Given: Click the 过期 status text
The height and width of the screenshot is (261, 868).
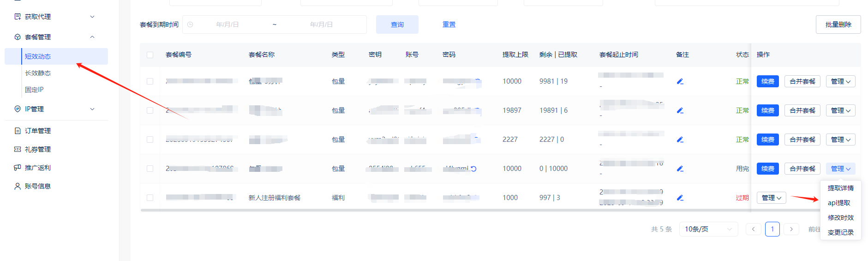Looking at the screenshot, I should (742, 198).
